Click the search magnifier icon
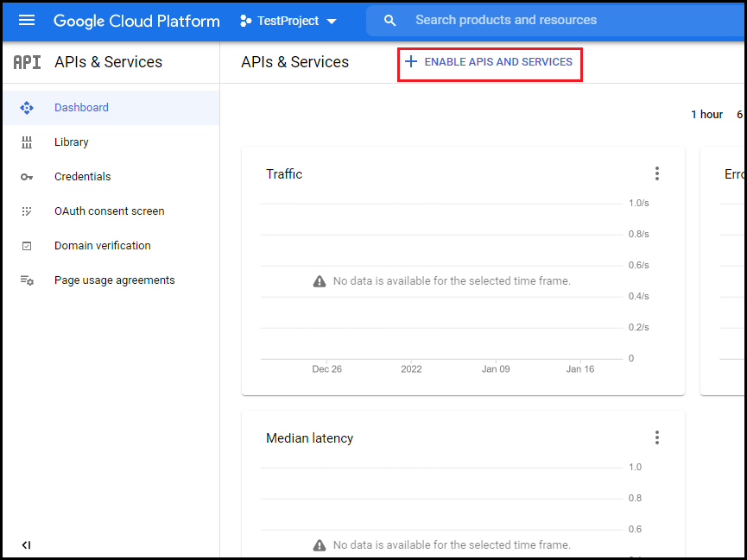Image resolution: width=747 pixels, height=560 pixels. pos(389,21)
